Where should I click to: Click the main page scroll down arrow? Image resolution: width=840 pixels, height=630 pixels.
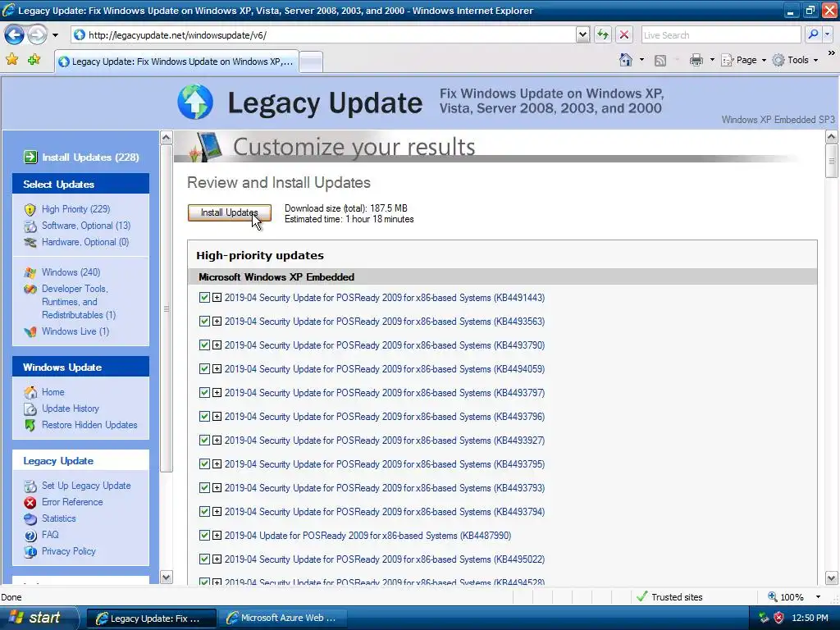[832, 578]
